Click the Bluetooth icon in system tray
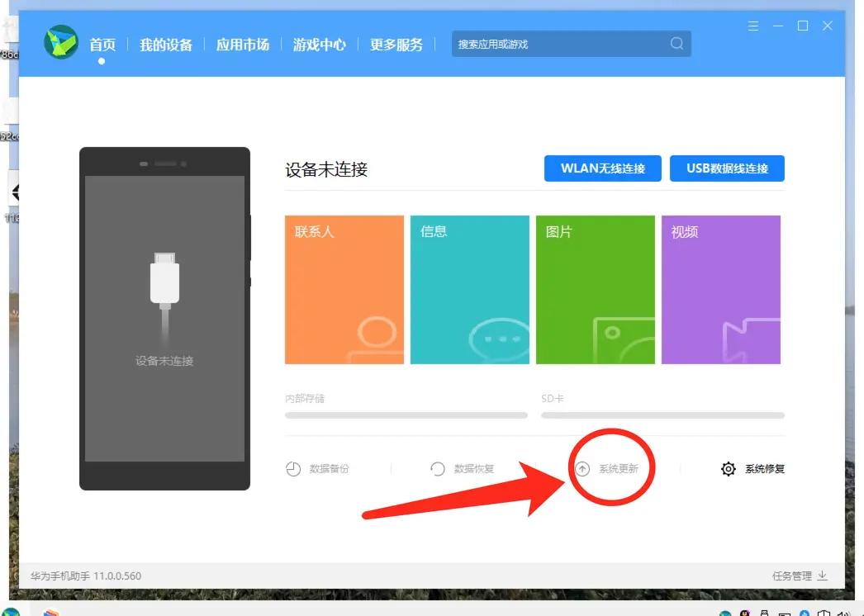This screenshot has height=616, width=864. 804,613
